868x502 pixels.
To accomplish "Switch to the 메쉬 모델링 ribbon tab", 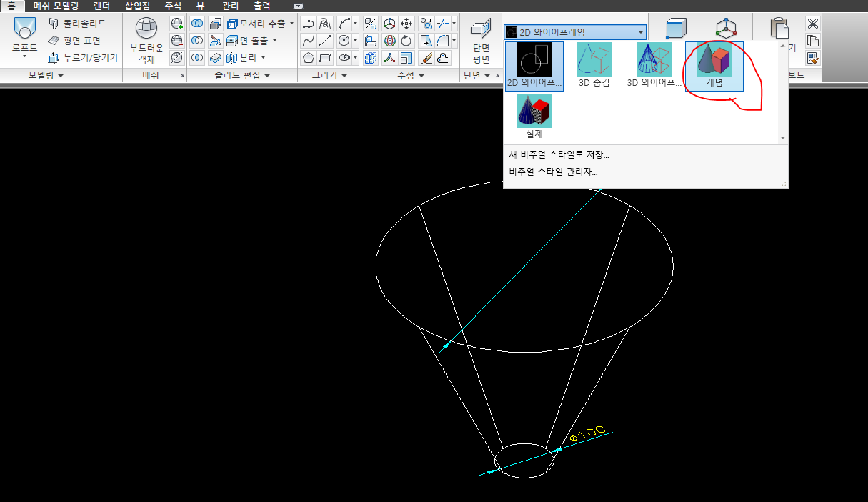I will click(56, 5).
